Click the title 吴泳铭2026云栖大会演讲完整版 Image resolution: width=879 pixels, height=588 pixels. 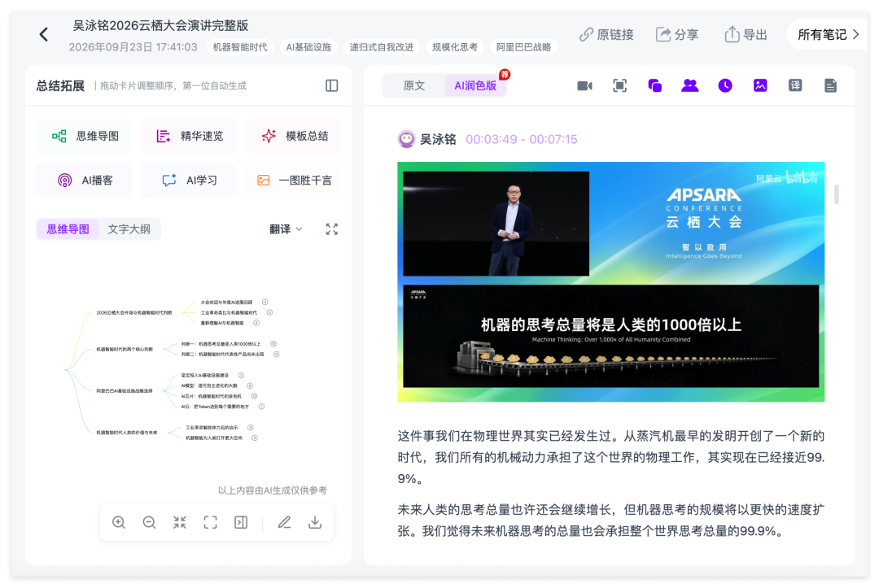pos(160,25)
